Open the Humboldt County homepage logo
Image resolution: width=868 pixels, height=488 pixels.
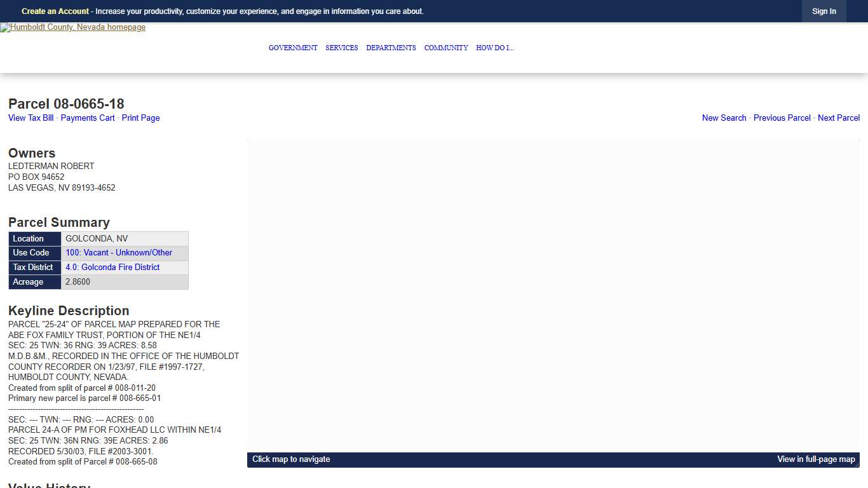[x=73, y=27]
